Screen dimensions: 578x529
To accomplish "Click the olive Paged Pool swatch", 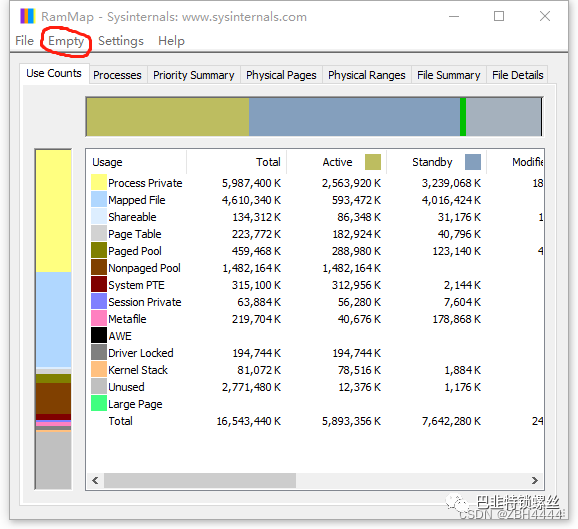I will pos(99,251).
